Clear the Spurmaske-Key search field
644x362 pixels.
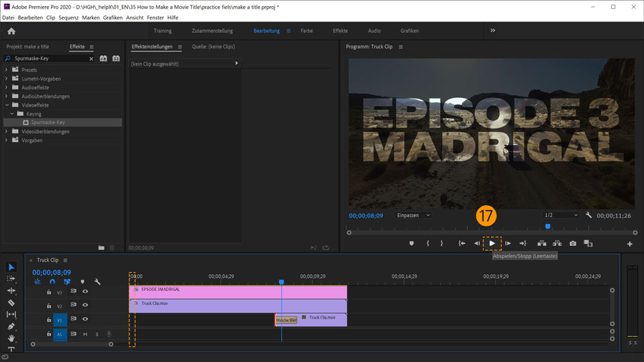(x=91, y=59)
